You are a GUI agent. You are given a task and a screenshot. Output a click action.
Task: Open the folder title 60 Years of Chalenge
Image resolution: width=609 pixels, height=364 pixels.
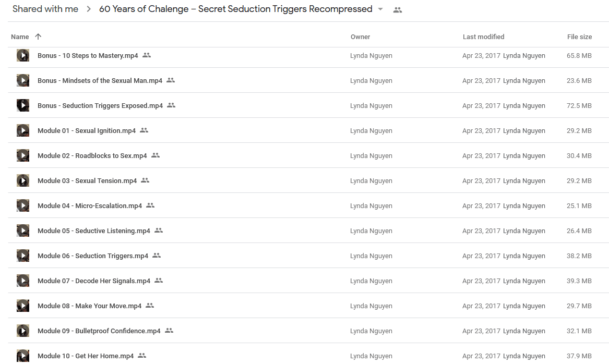236,9
